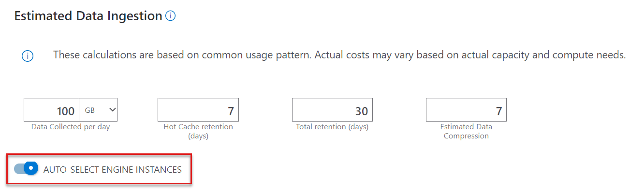
Task: Click the Data Collected per day field showing 100
Action: pos(52,110)
